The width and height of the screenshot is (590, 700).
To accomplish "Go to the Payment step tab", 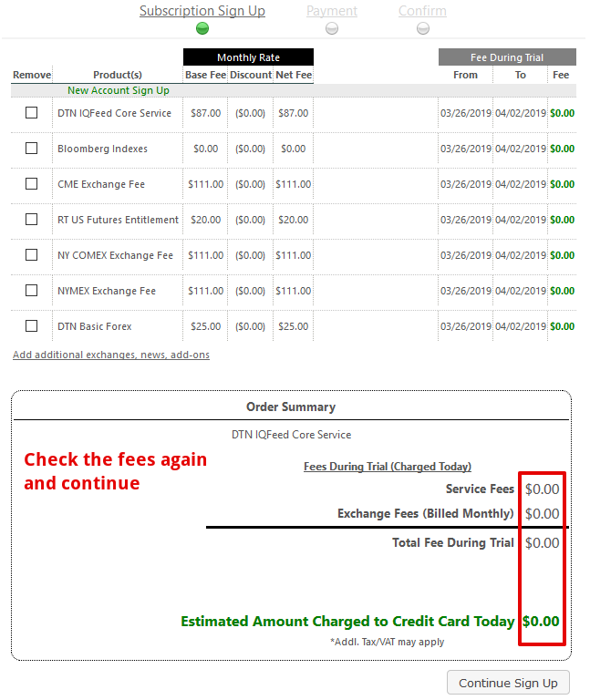I will point(332,11).
